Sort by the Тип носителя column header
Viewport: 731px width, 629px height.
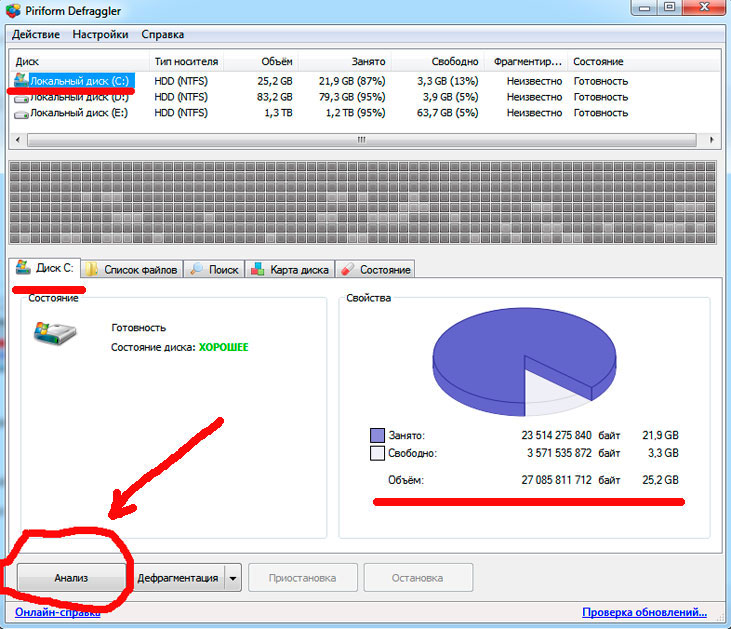tap(186, 62)
